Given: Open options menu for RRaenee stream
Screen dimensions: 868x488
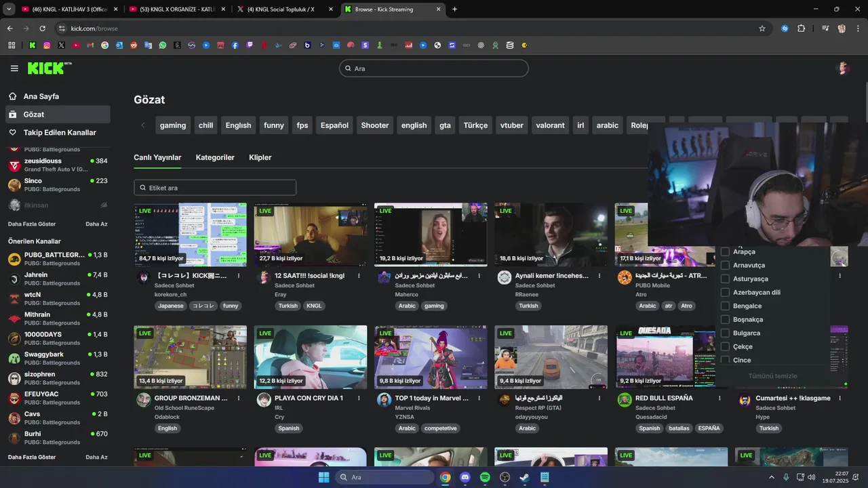Looking at the screenshot, I should coord(599,276).
